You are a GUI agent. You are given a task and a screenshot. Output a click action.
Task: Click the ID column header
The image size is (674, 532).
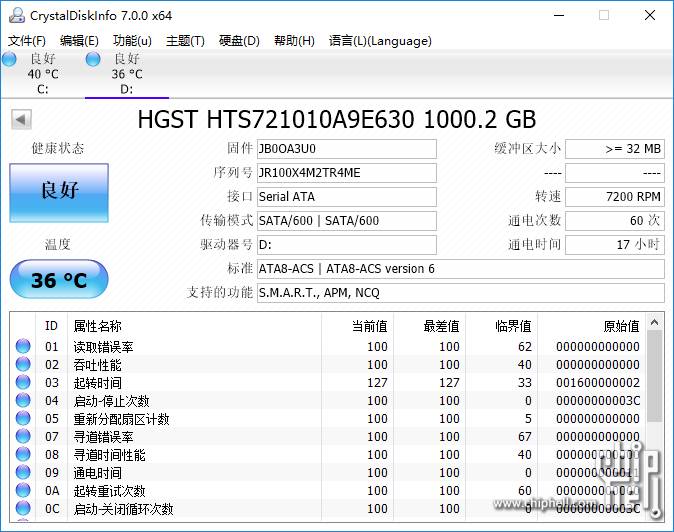[51, 326]
